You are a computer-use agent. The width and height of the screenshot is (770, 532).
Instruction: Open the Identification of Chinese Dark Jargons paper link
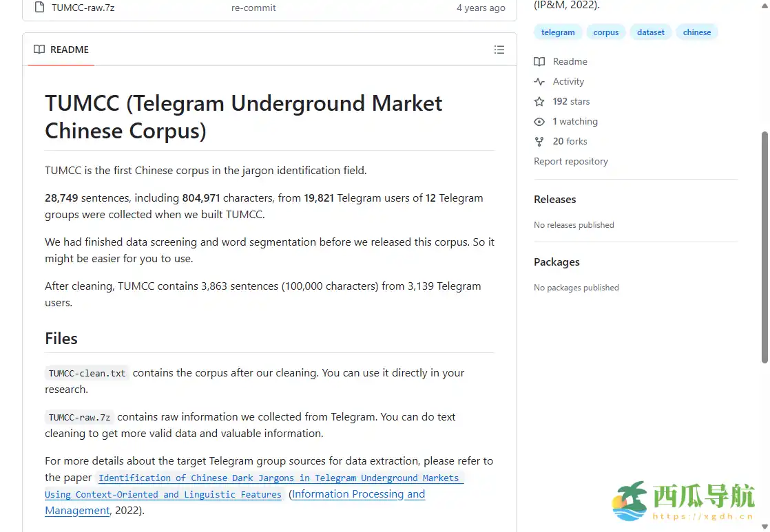(x=278, y=478)
